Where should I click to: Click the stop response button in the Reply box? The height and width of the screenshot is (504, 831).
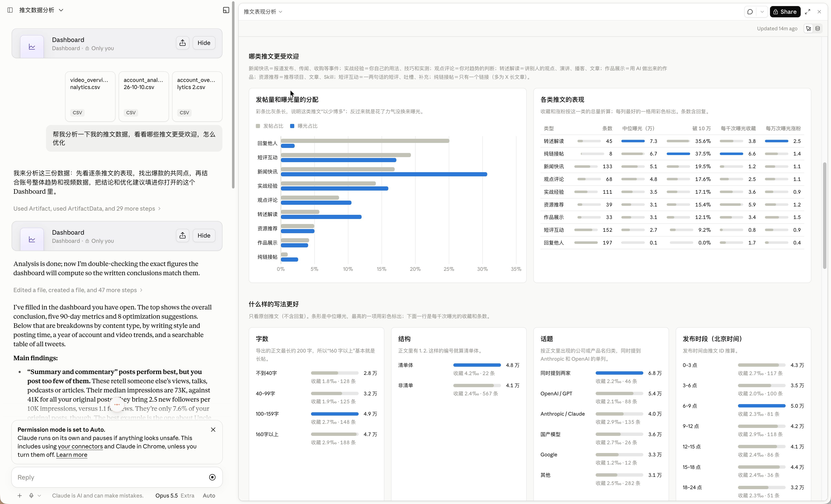click(212, 477)
